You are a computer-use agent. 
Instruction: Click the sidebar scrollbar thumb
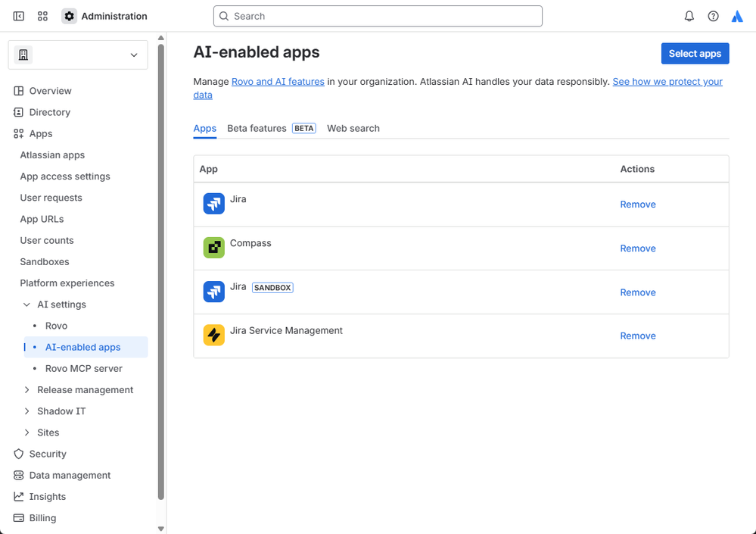161,272
